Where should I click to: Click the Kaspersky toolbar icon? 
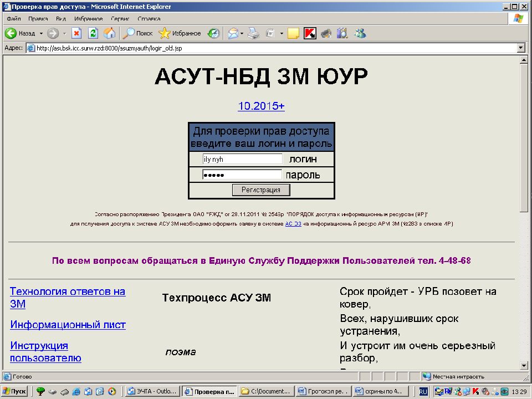click(310, 33)
